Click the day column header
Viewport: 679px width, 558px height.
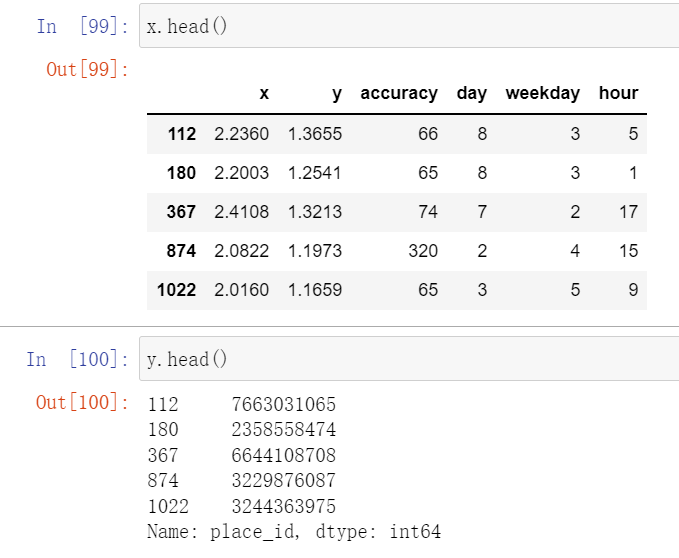(x=472, y=93)
